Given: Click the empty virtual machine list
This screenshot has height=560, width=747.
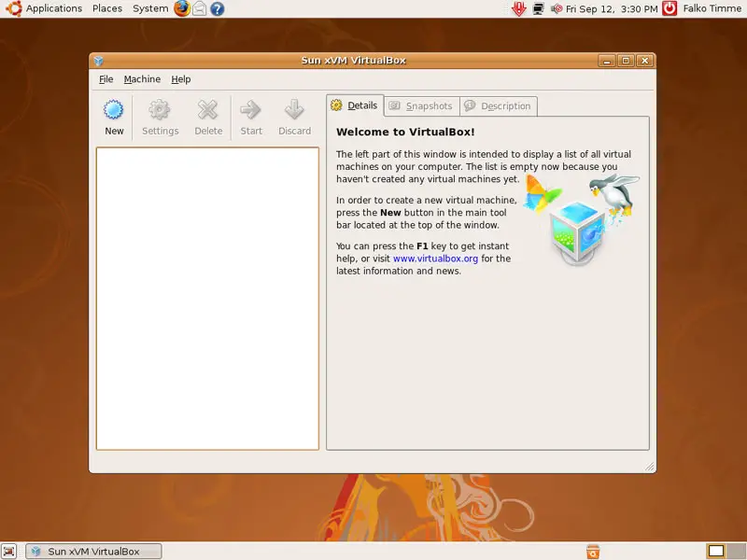Looking at the screenshot, I should [207, 299].
